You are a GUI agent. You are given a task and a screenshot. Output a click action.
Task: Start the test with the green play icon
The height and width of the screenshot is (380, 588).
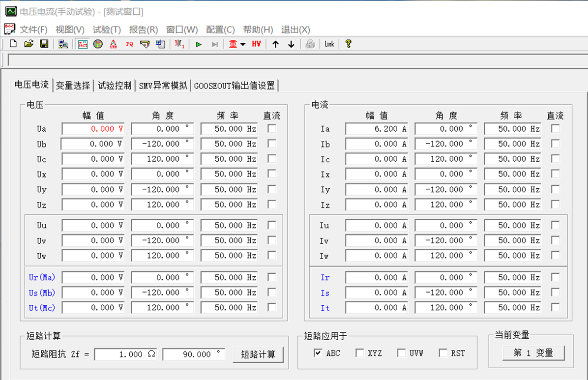click(199, 44)
